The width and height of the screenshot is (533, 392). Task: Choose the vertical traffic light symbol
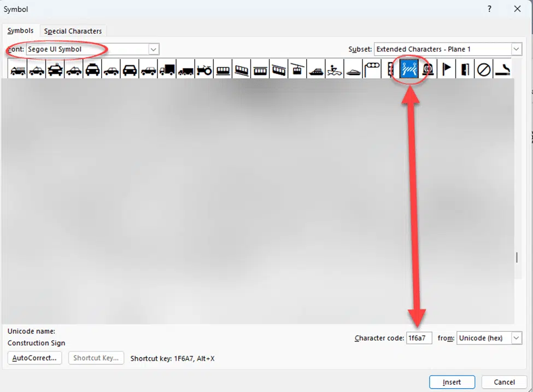[390, 69]
